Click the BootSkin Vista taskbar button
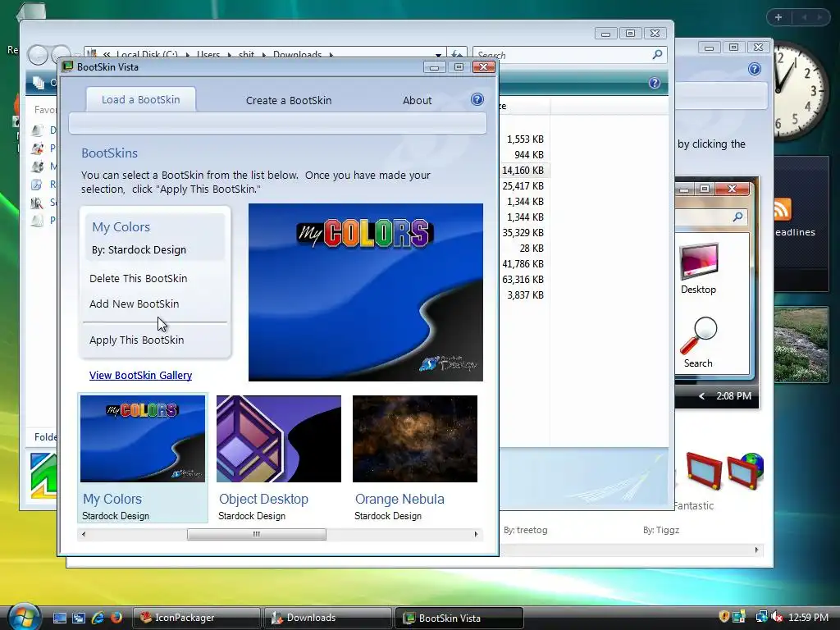This screenshot has width=840, height=630. point(459,618)
